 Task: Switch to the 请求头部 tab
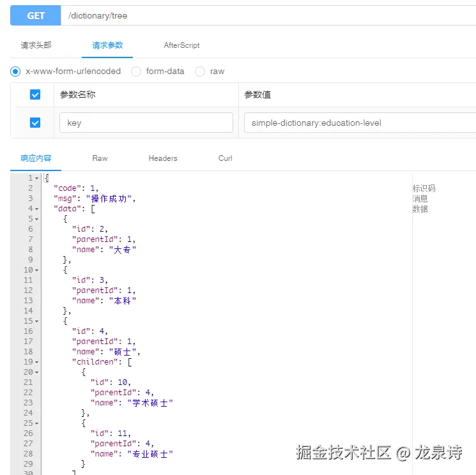point(36,45)
